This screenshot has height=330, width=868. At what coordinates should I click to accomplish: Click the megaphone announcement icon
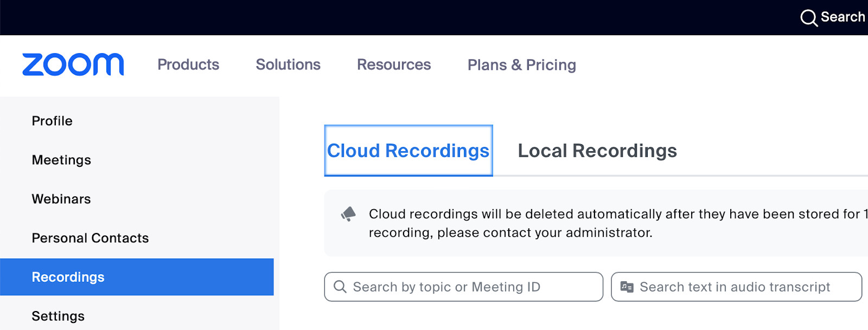[x=348, y=214]
